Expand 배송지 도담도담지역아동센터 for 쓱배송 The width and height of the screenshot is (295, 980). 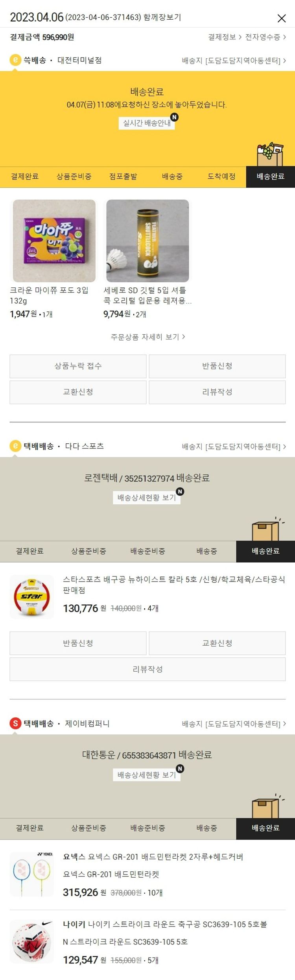coord(234,61)
